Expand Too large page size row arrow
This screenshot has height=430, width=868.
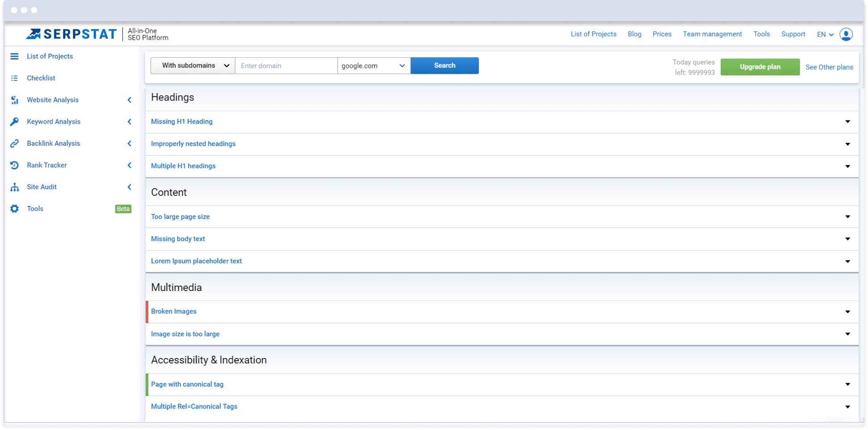click(x=847, y=217)
